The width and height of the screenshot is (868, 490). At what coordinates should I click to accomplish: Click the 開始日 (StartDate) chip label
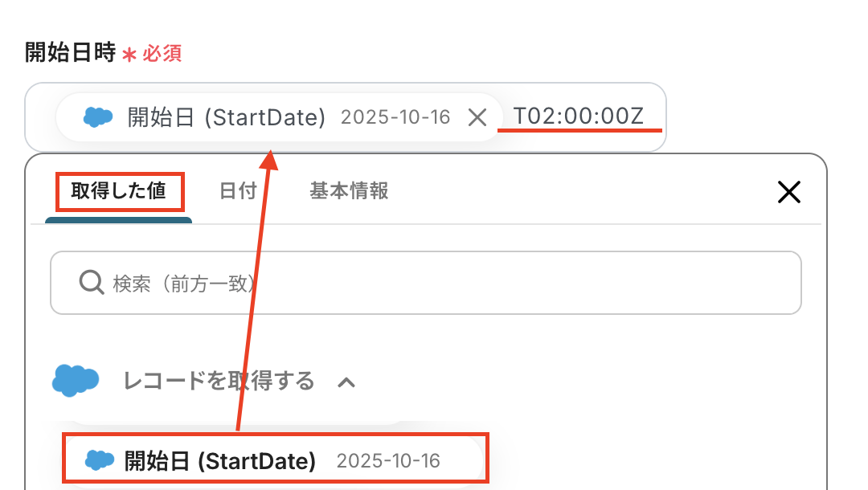[x=226, y=117]
